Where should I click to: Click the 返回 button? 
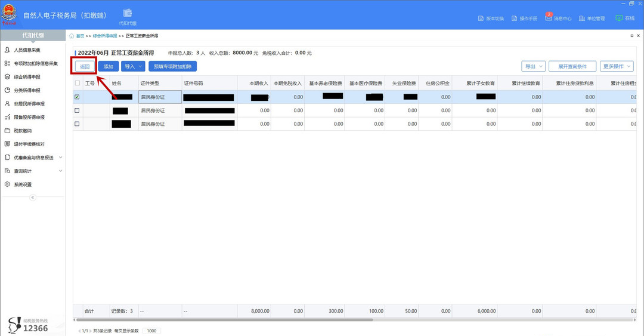85,66
